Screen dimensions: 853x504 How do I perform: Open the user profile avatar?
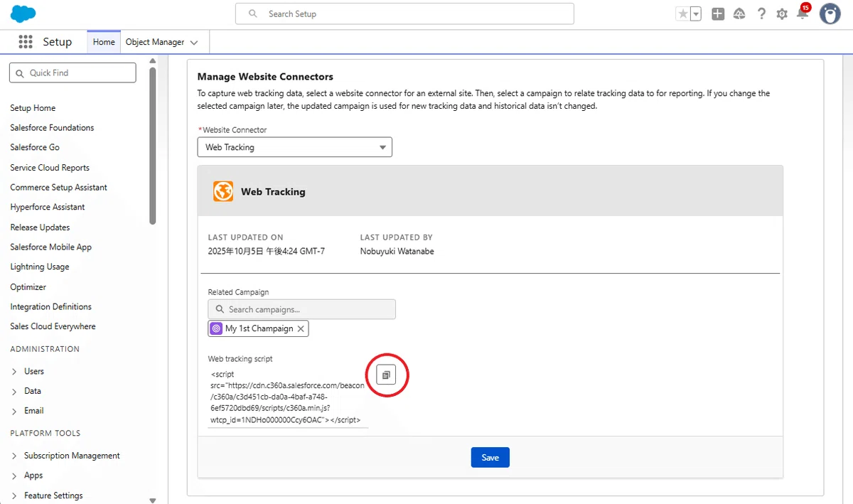coord(830,14)
